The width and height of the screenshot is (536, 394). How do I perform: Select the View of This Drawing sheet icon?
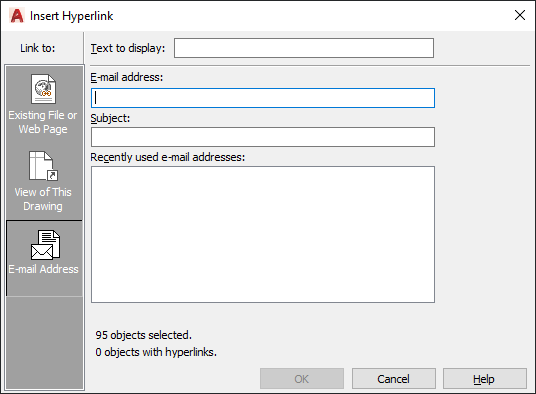click(x=43, y=166)
